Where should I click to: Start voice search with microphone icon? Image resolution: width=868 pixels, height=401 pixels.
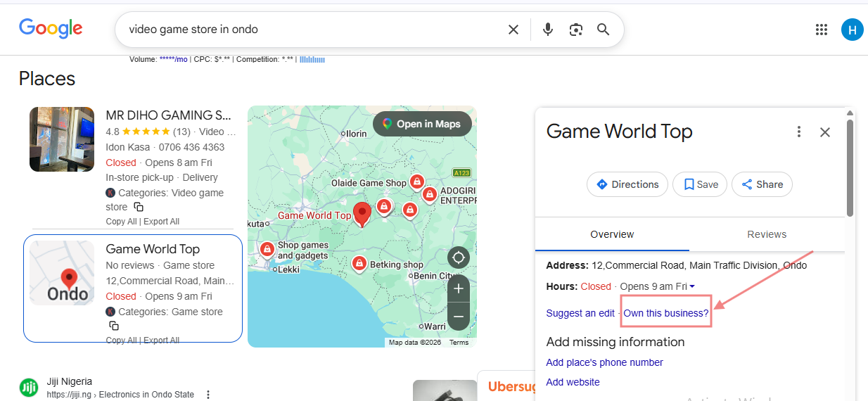(548, 30)
